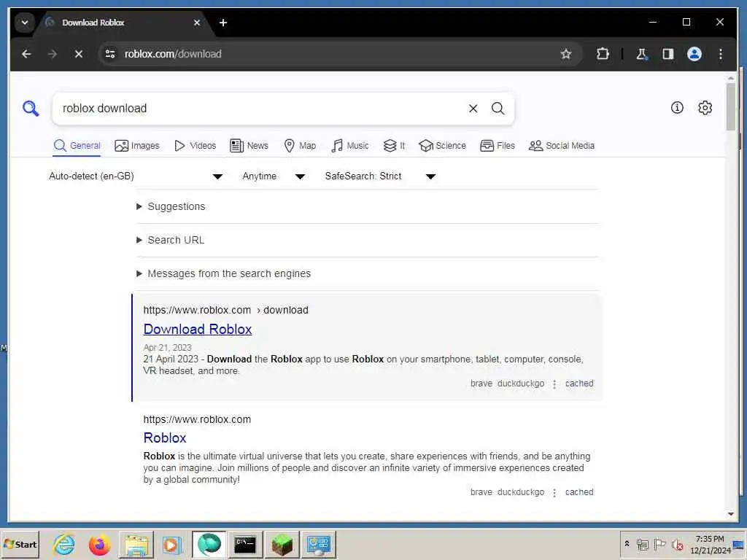Image resolution: width=747 pixels, height=560 pixels.
Task: Open the command prompt taskbar icon
Action: 245,544
